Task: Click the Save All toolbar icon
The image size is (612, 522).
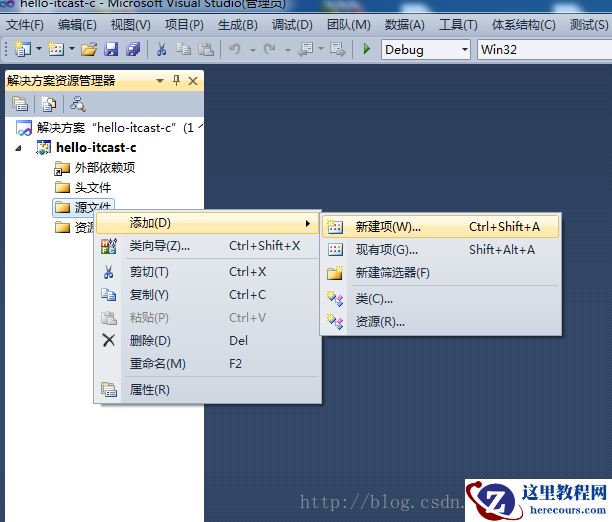Action: pos(133,50)
